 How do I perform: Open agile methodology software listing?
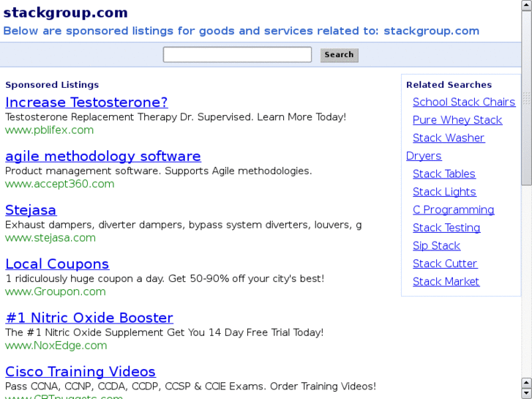[103, 156]
